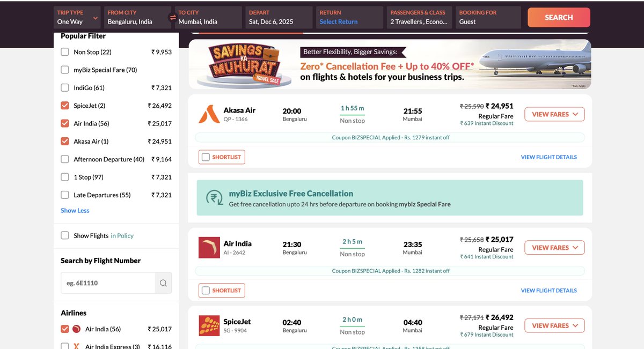644x349 pixels.
Task: Click the flight number input field
Action: (x=108, y=283)
